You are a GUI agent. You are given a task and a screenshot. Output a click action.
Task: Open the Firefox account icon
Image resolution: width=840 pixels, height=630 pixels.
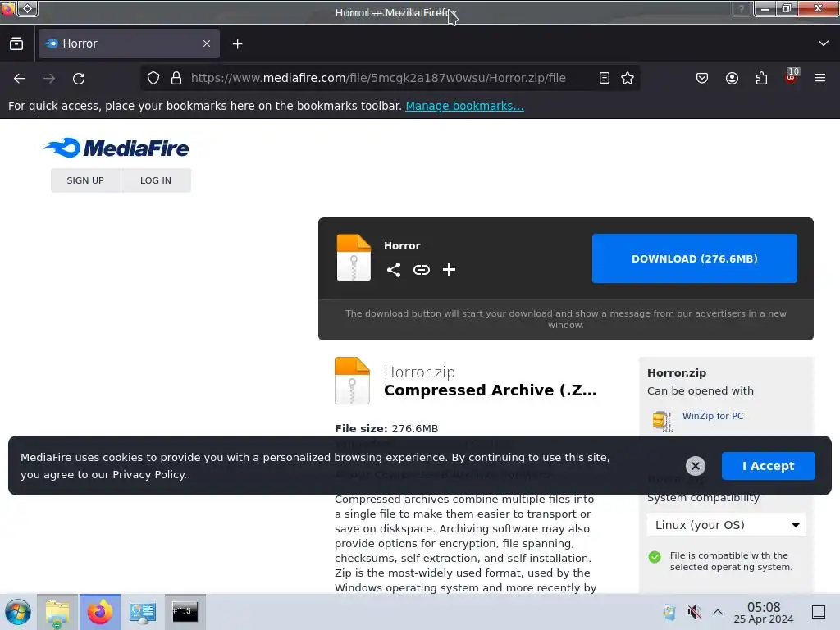[x=732, y=78]
